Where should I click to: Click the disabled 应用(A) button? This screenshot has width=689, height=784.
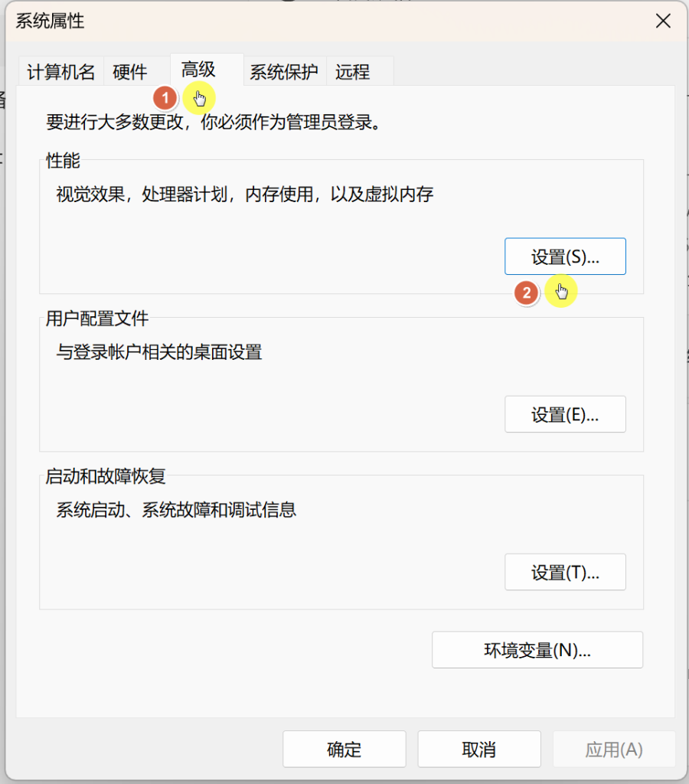click(x=614, y=749)
